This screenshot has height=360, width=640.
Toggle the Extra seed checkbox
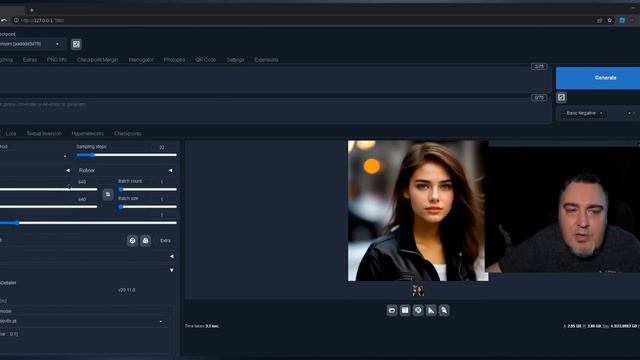tap(165, 241)
